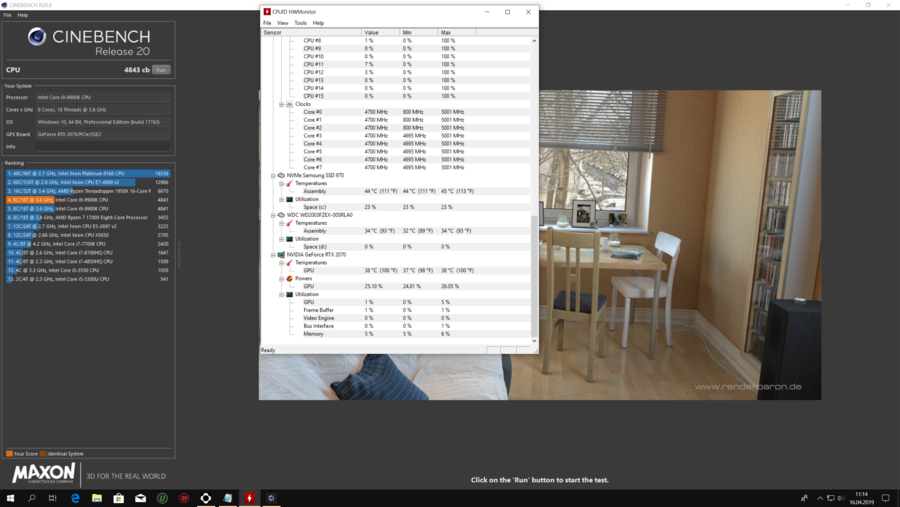
Task: Open the Mail app from the taskbar
Action: [x=140, y=498]
